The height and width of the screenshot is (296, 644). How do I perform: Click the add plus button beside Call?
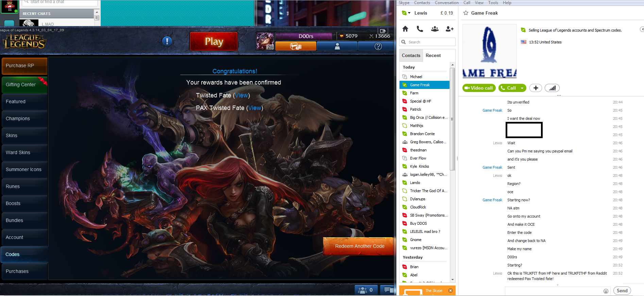coord(536,88)
